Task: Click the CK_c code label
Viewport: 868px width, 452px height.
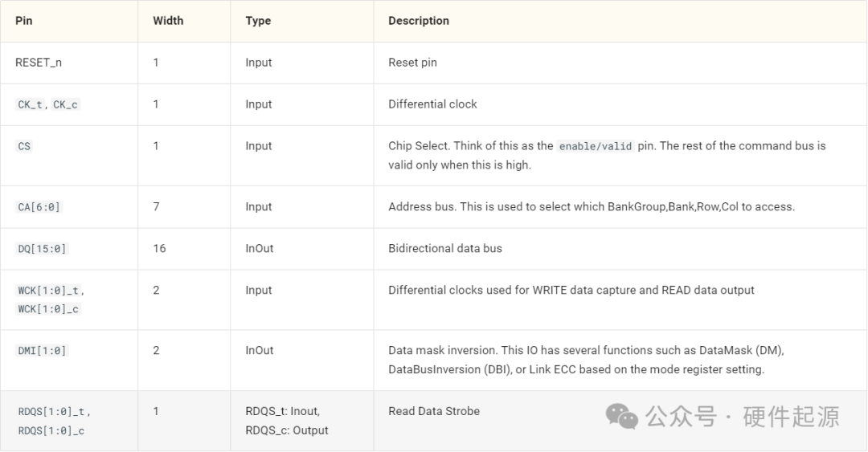Action: pyautogui.click(x=65, y=104)
